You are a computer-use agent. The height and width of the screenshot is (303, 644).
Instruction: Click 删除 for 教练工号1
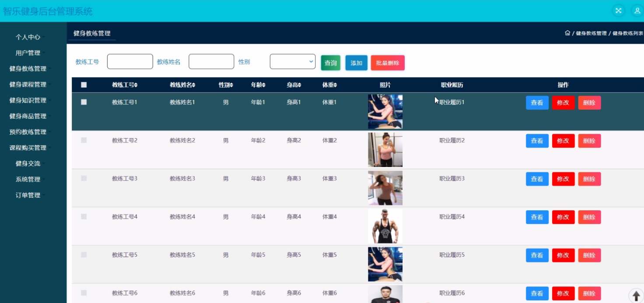pos(589,103)
